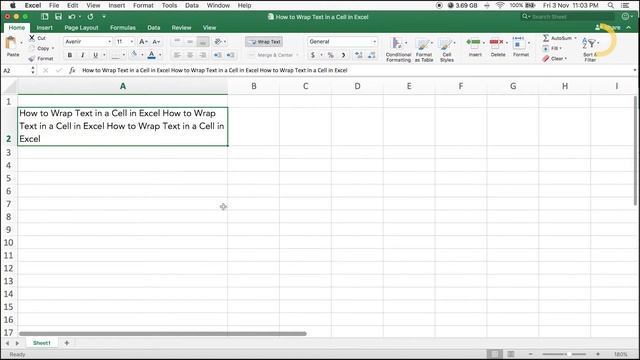Image resolution: width=640 pixels, height=360 pixels.
Task: Open the fx insert function button
Action: [72, 70]
